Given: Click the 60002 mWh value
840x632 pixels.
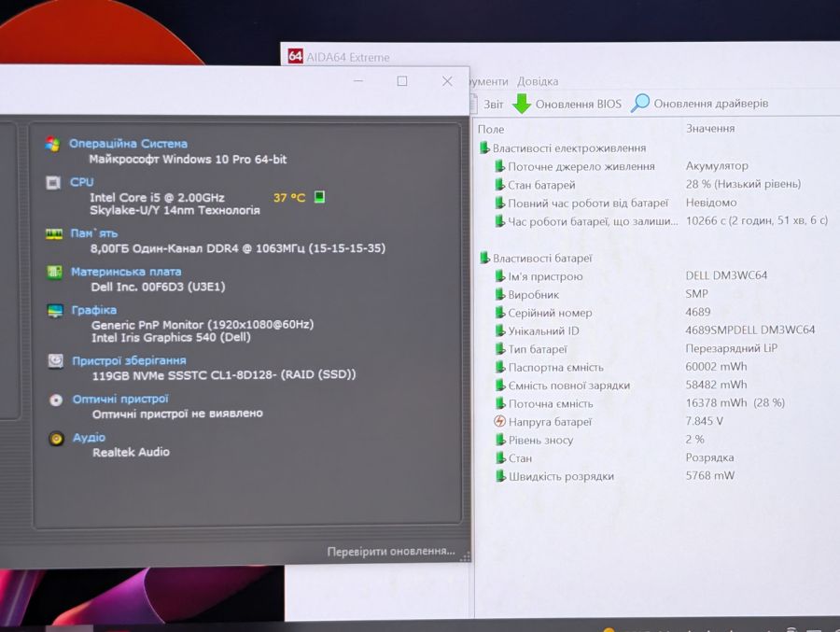Looking at the screenshot, I should 716,367.
